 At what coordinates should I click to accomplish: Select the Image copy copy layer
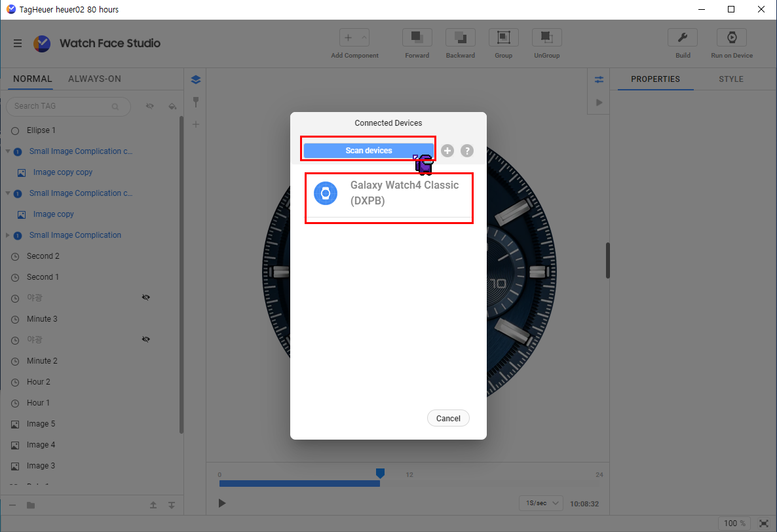[63, 172]
